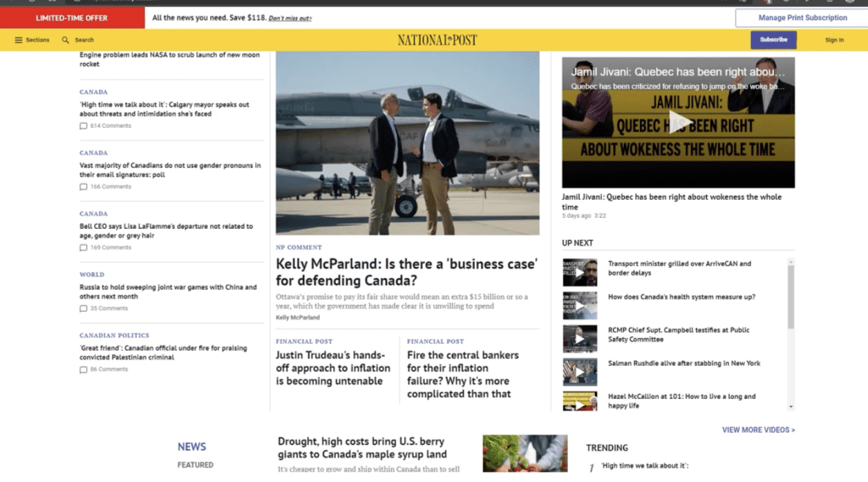This screenshot has height=482, width=868.
Task: Read Justin Trudeau's hands-off inflation article
Action: (332, 368)
